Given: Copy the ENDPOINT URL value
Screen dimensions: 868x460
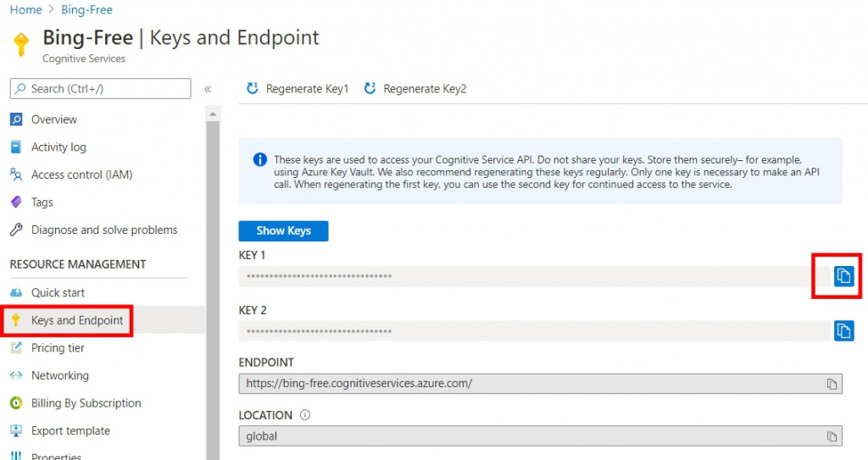Looking at the screenshot, I should coord(832,384).
